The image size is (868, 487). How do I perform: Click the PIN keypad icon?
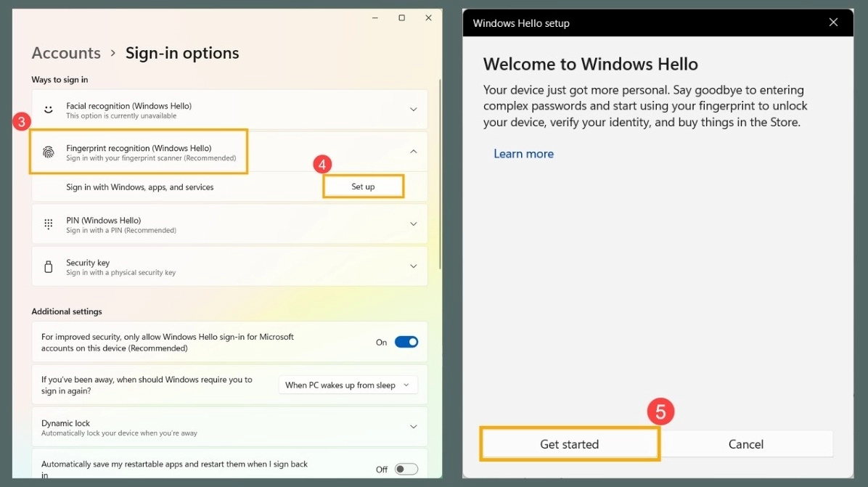[x=48, y=224]
